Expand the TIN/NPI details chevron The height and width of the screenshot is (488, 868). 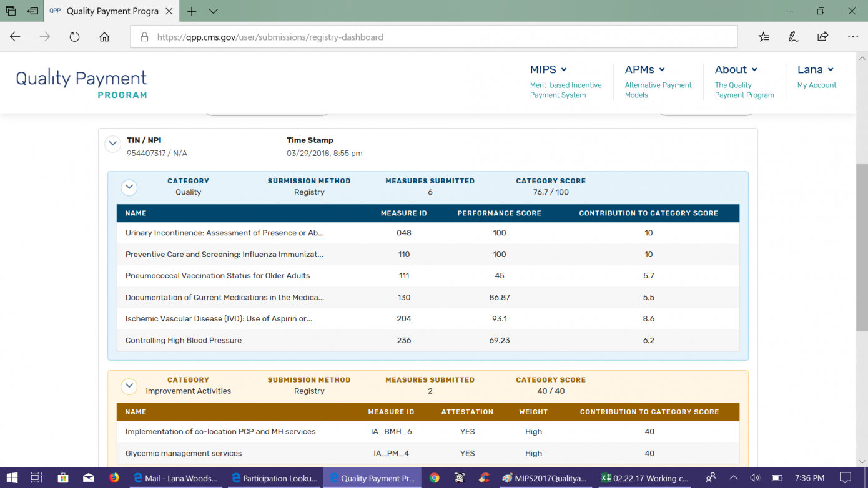[112, 144]
